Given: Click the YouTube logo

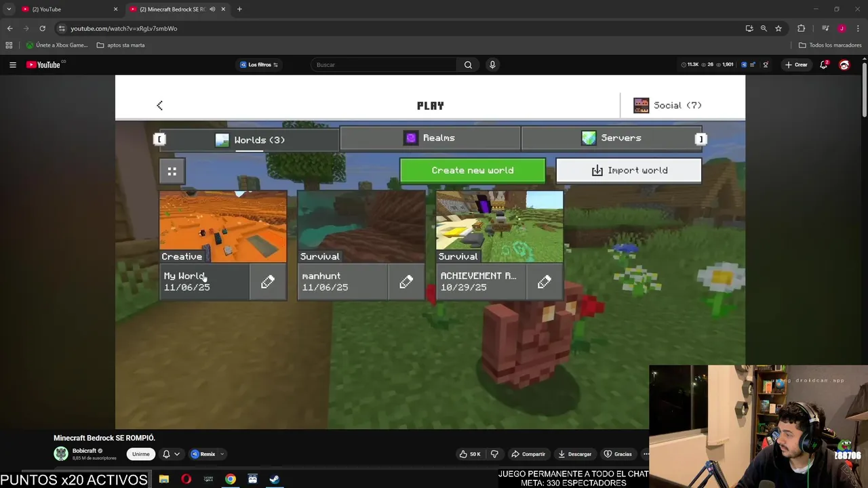Looking at the screenshot, I should 43,64.
